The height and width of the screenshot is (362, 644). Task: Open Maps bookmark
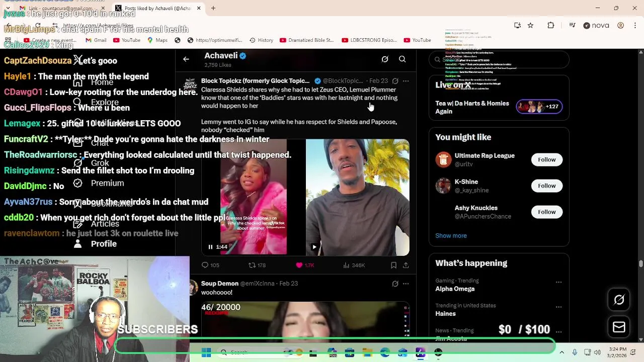tap(157, 40)
